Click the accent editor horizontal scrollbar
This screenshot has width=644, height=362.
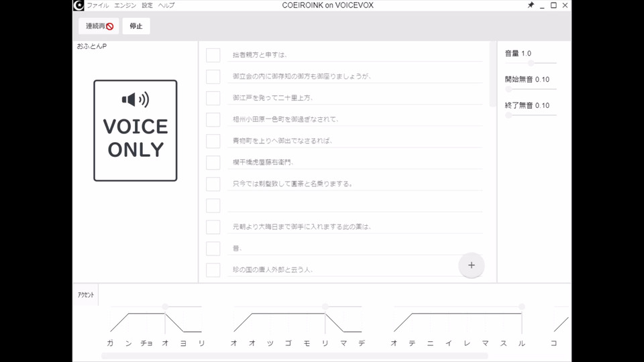(294, 356)
